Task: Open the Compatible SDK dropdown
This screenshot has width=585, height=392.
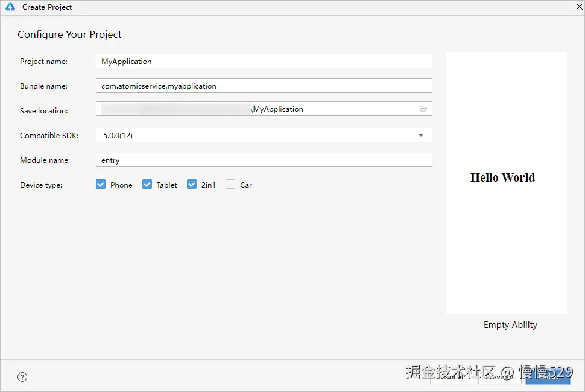Action: (x=264, y=135)
